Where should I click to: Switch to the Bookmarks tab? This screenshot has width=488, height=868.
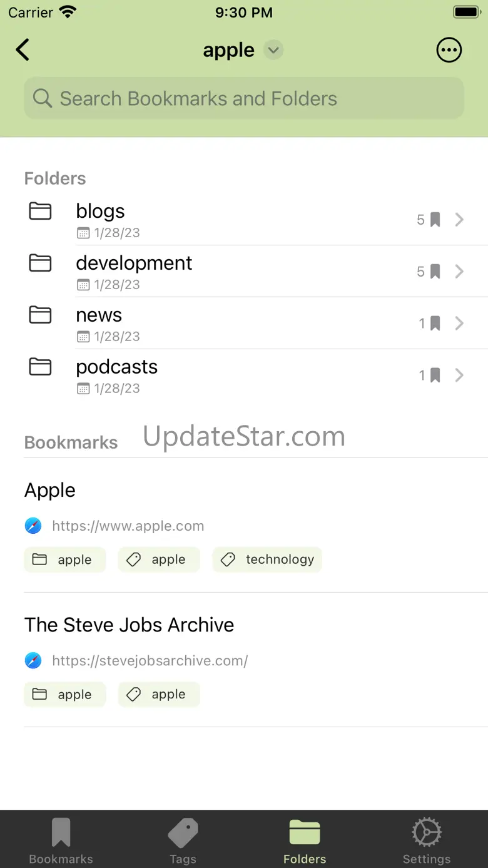pyautogui.click(x=61, y=840)
